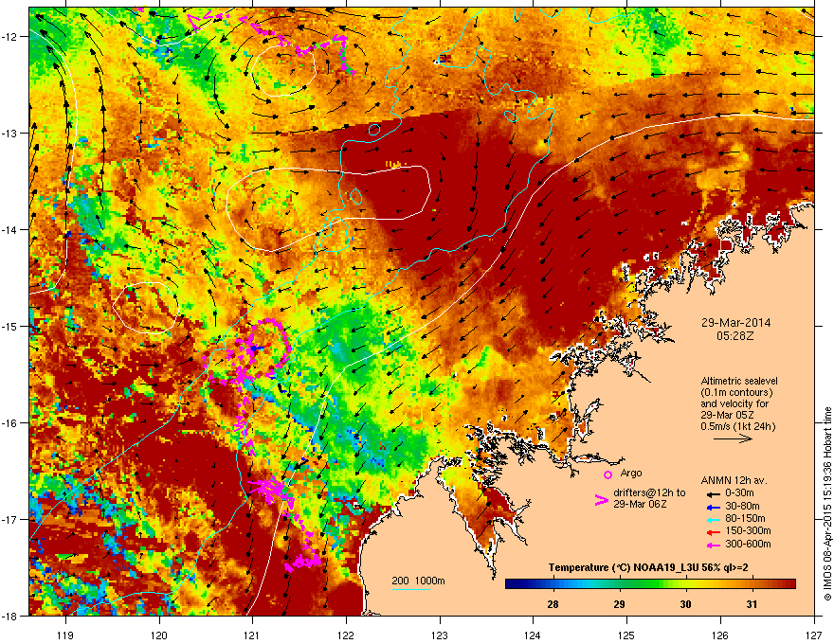Click the '30-80m' depth label
Viewport: 834px width, 644px height.
click(x=742, y=507)
